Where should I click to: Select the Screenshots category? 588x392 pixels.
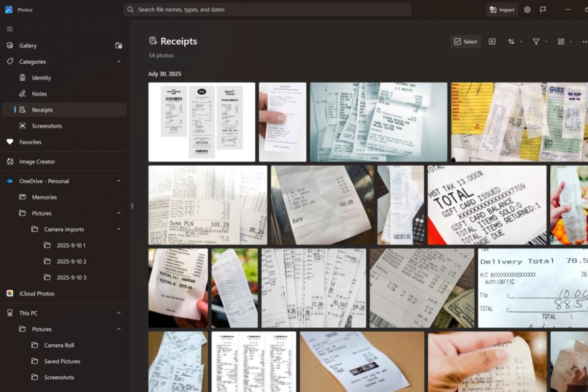[x=47, y=126]
